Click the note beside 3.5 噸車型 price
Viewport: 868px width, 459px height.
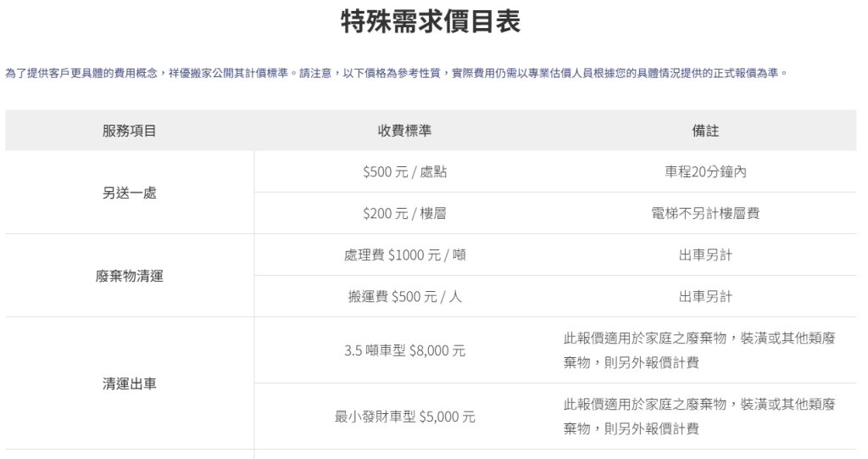(x=705, y=350)
